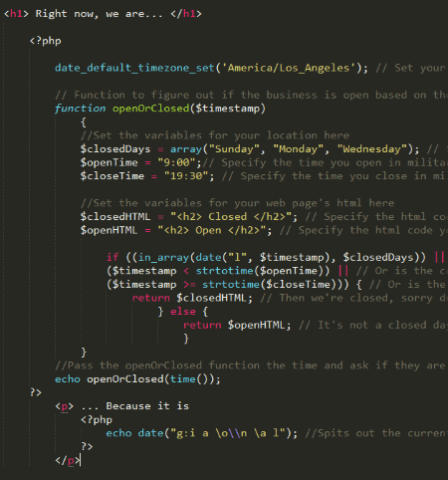Click the closing </p> tag

click(x=68, y=461)
